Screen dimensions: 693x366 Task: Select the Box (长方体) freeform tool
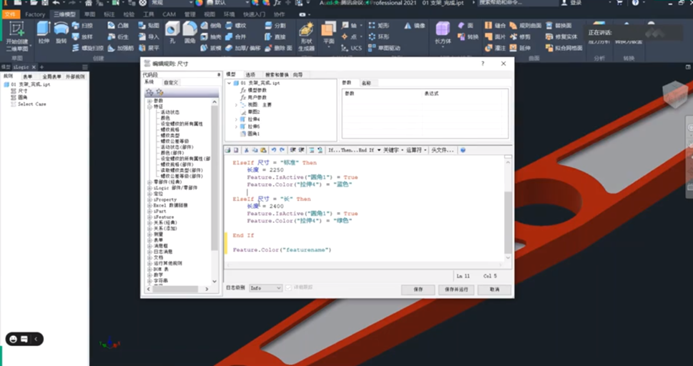(442, 33)
